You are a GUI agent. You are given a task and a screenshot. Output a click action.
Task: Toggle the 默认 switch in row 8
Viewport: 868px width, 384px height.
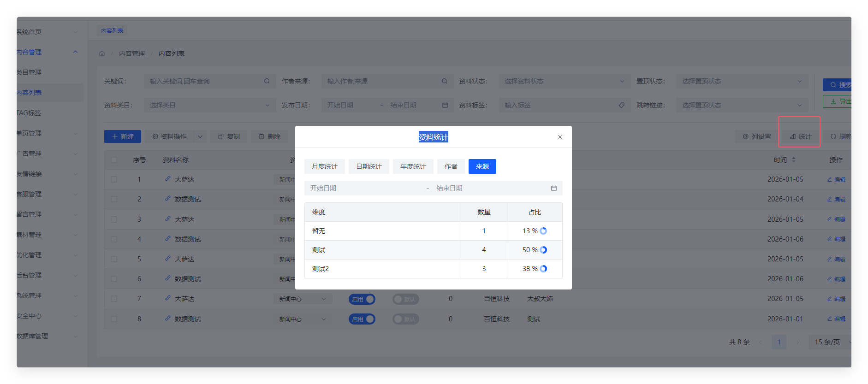(x=405, y=319)
